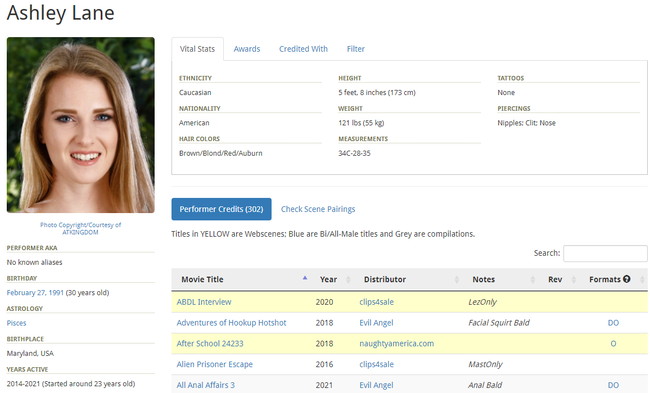This screenshot has width=650, height=393.
Task: Click the O format link in After School row
Action: (x=613, y=343)
